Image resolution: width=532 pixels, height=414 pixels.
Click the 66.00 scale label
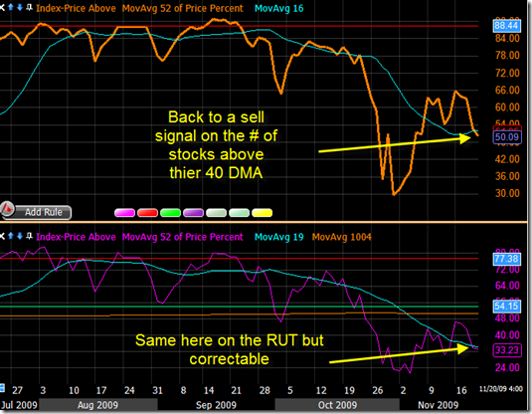click(507, 90)
